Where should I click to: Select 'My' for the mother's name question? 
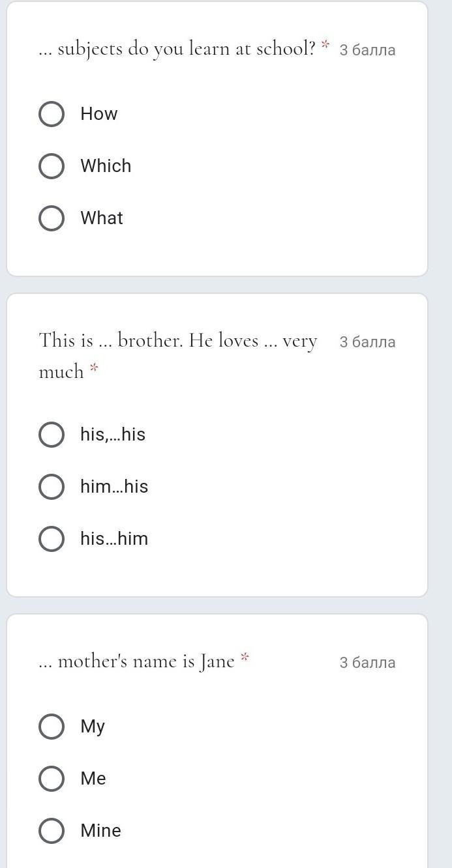(52, 727)
